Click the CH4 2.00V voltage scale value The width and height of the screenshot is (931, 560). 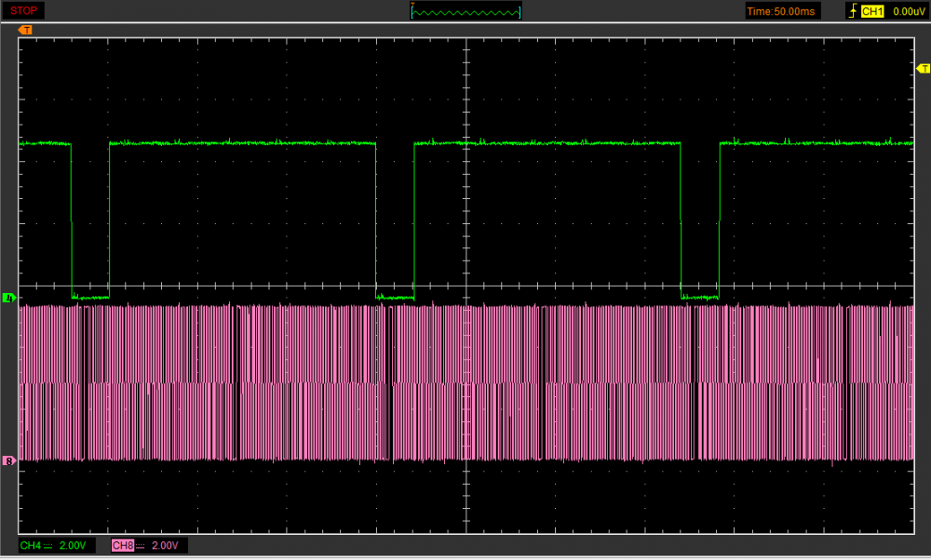pos(74,545)
